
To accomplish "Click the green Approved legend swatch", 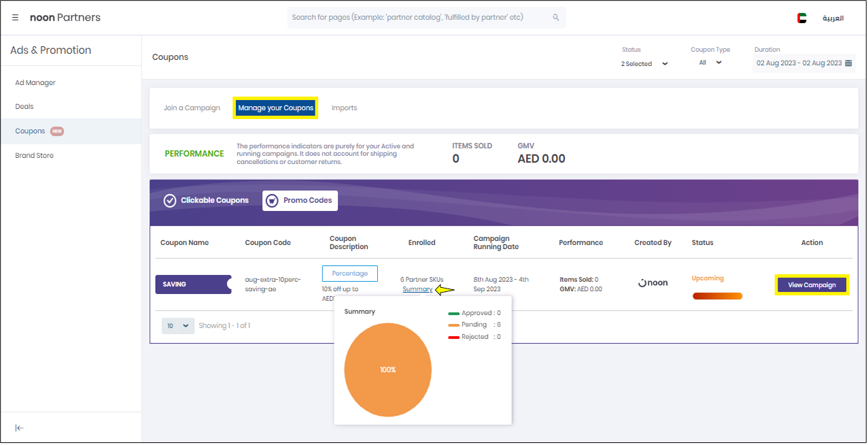I will click(x=453, y=314).
